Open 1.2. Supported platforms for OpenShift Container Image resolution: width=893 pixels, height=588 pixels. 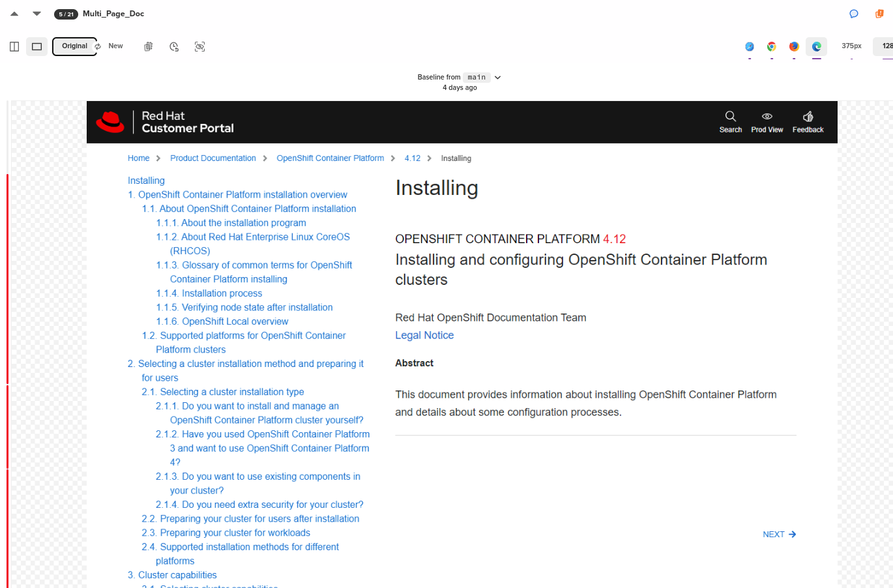pyautogui.click(x=244, y=342)
